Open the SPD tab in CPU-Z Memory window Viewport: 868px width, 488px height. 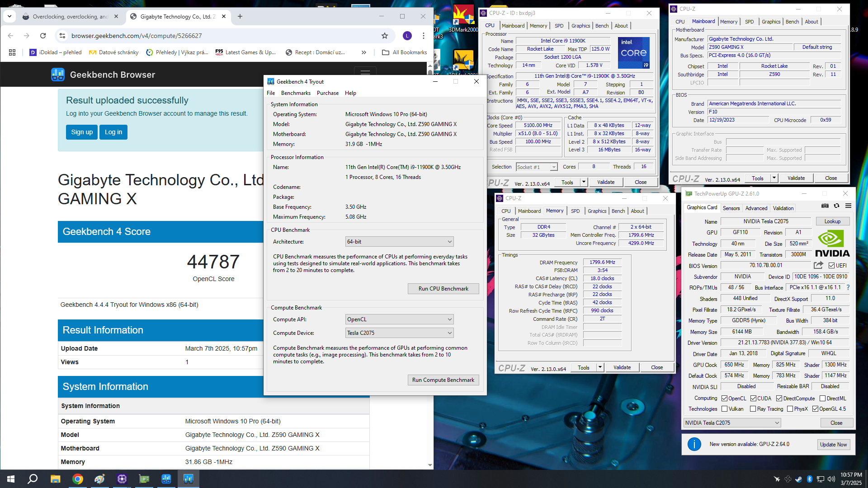tap(575, 211)
